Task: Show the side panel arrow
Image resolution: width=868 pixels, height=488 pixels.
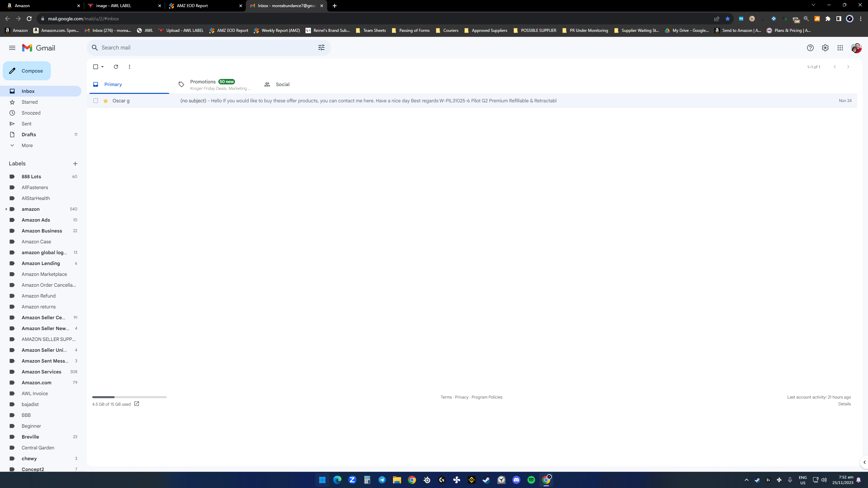Action: pos(864,462)
